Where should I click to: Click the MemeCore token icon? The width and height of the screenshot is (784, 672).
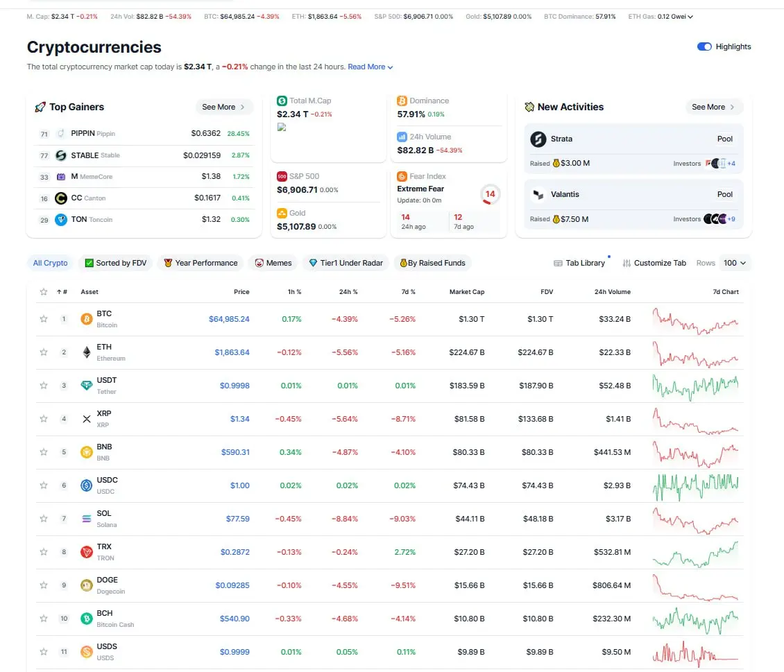pyautogui.click(x=61, y=177)
